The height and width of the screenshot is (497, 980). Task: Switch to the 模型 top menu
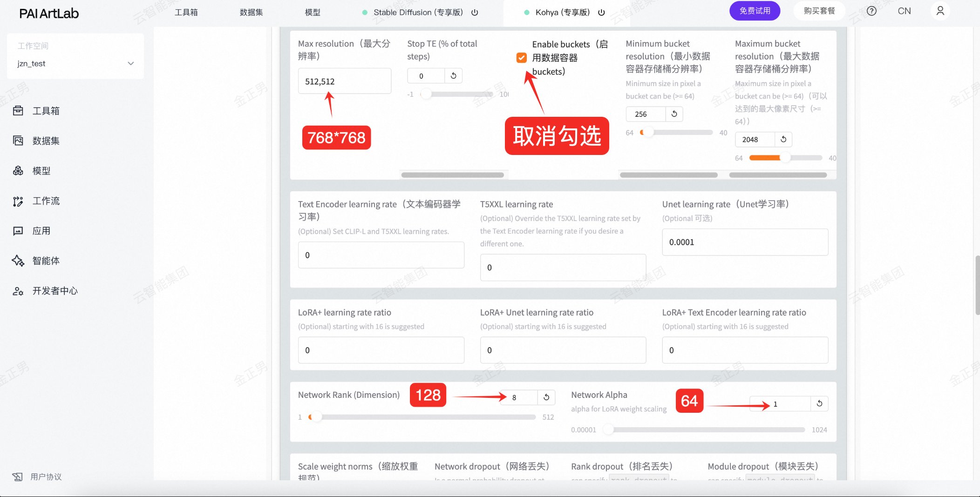[x=313, y=13]
